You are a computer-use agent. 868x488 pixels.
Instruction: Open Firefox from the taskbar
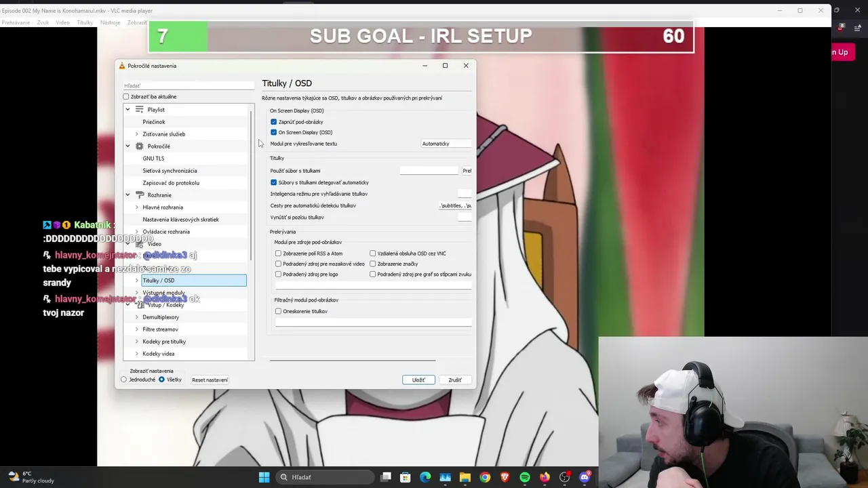coord(545,477)
